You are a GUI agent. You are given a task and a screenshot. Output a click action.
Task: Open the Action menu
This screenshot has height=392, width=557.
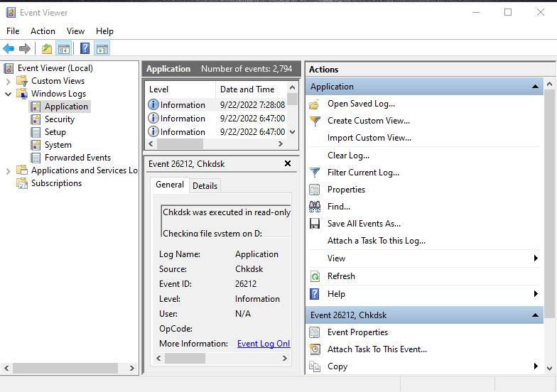pos(43,31)
